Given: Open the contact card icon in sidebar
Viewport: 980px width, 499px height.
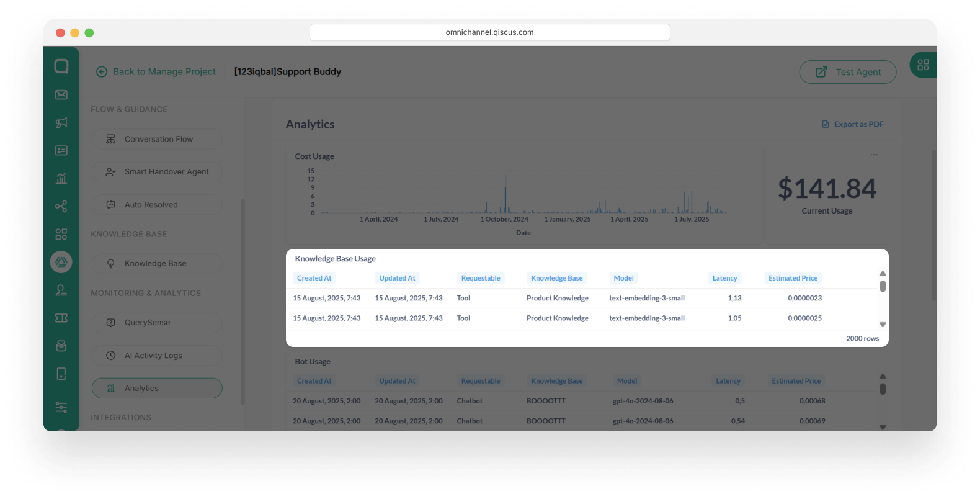Looking at the screenshot, I should click(x=61, y=151).
